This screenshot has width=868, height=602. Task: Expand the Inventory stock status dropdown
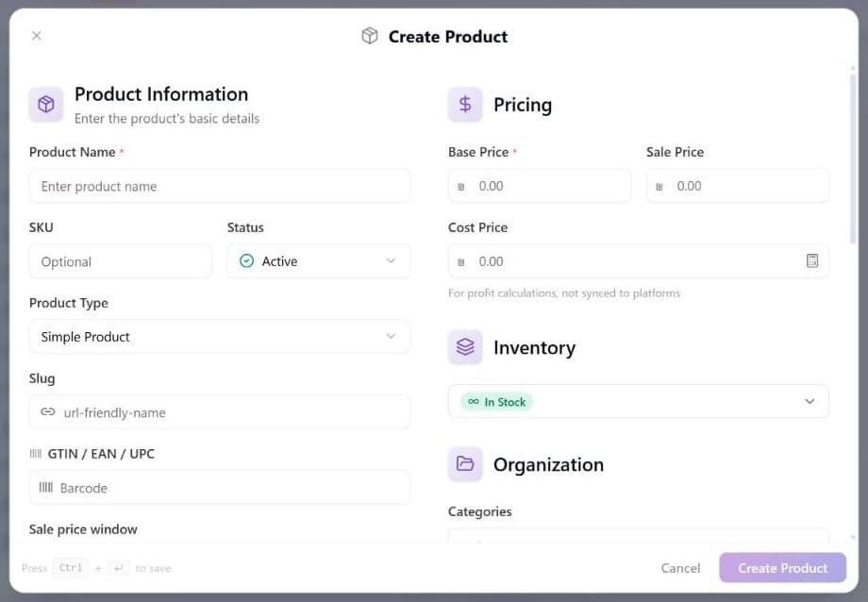(x=639, y=401)
